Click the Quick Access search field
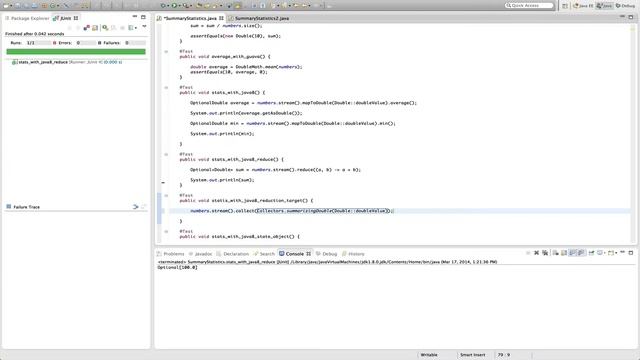The height and width of the screenshot is (360, 640). click(529, 5)
